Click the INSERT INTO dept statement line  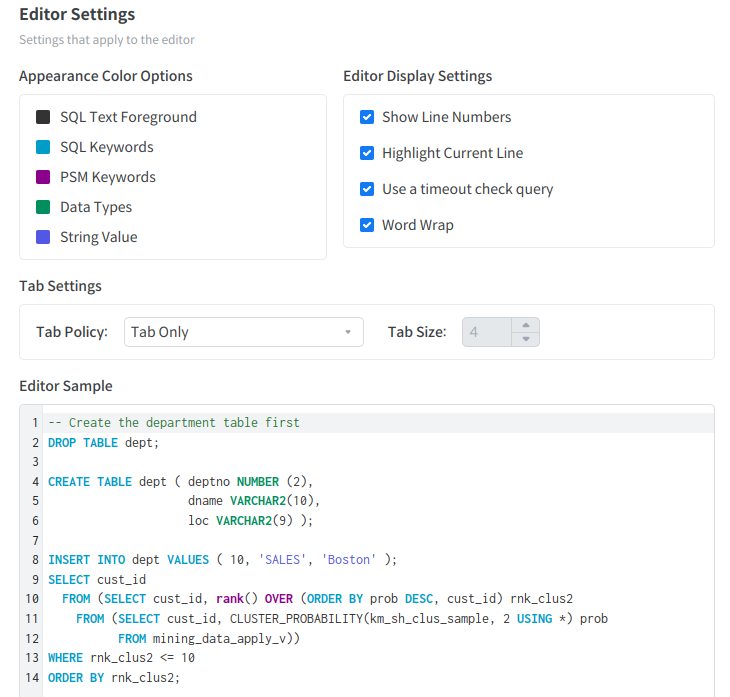coord(222,560)
